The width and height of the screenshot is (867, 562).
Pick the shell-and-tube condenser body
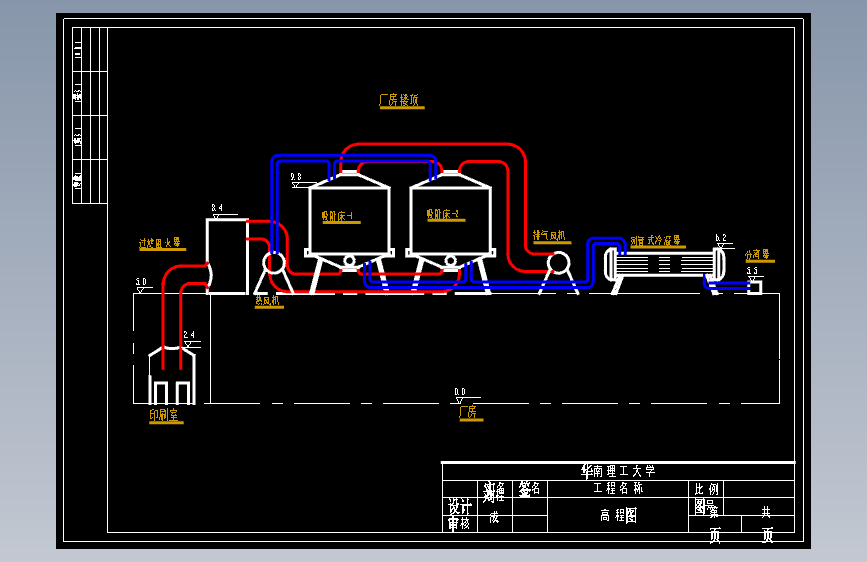[664, 263]
